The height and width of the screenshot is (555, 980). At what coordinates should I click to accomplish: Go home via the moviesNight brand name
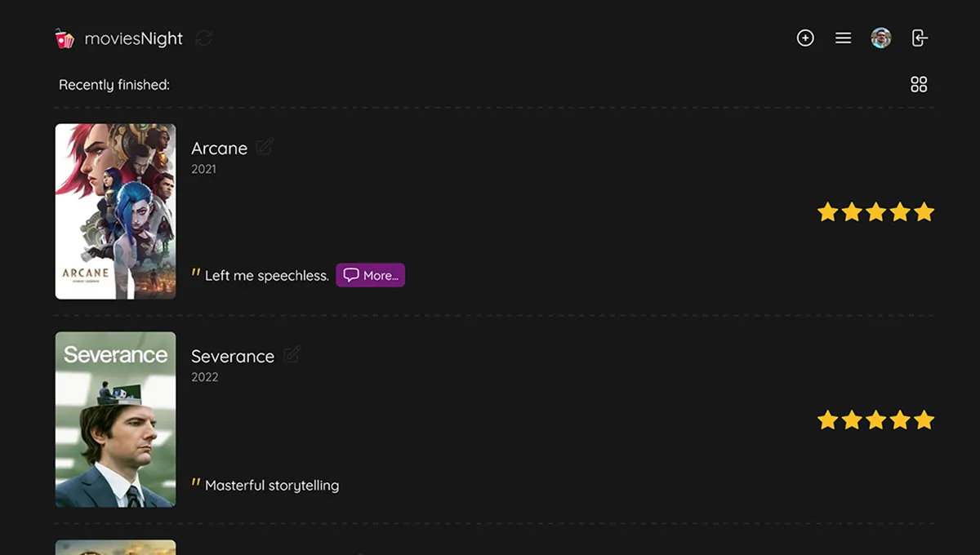coord(133,38)
